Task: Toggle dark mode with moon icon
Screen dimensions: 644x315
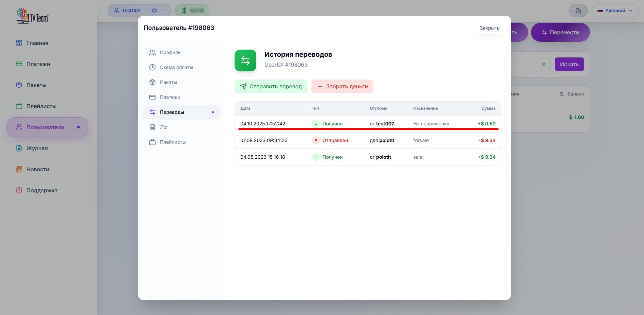Action: click(x=578, y=11)
